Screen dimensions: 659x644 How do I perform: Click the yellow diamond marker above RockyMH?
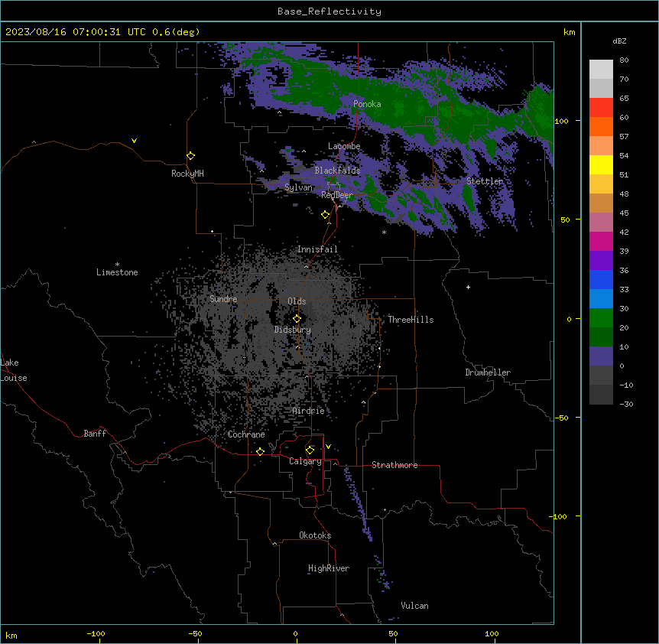[x=190, y=156]
